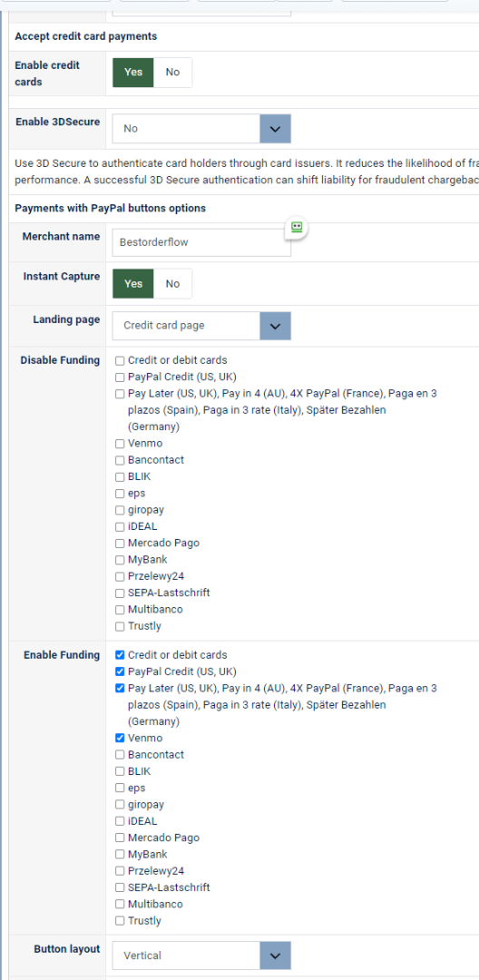Click the green password manager icon
The width and height of the screenshot is (479, 980).
297,228
